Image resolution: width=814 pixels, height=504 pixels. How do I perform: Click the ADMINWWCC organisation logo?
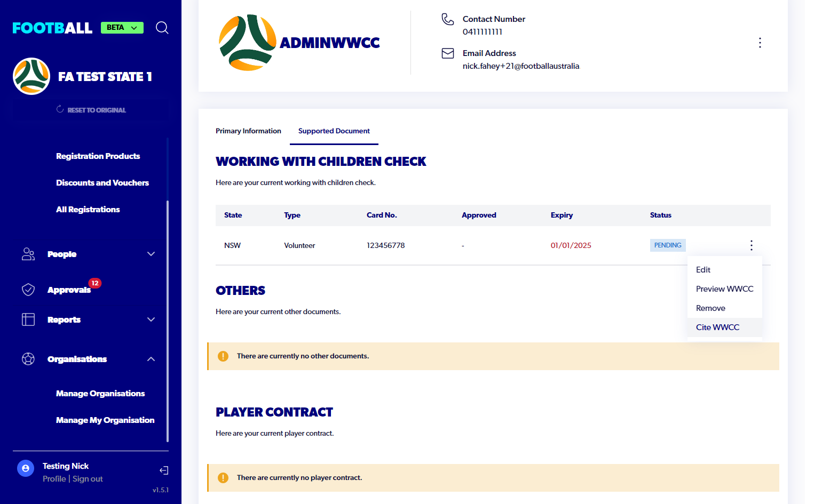tap(247, 43)
